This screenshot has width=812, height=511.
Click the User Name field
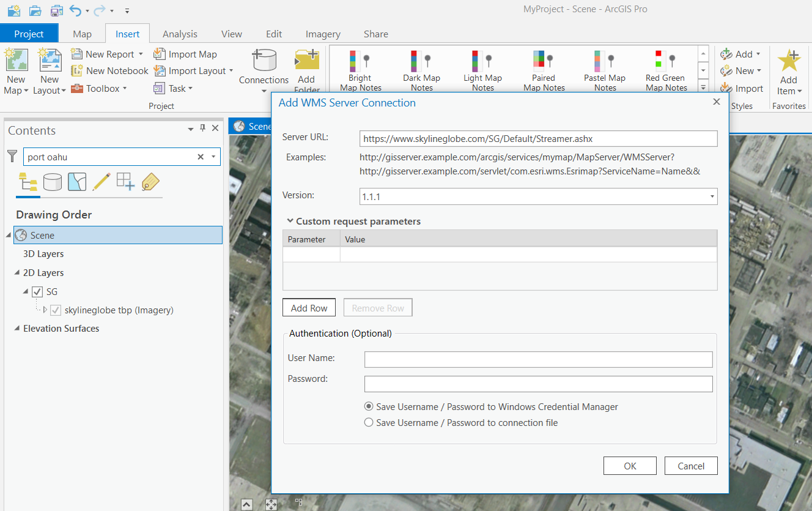point(539,359)
